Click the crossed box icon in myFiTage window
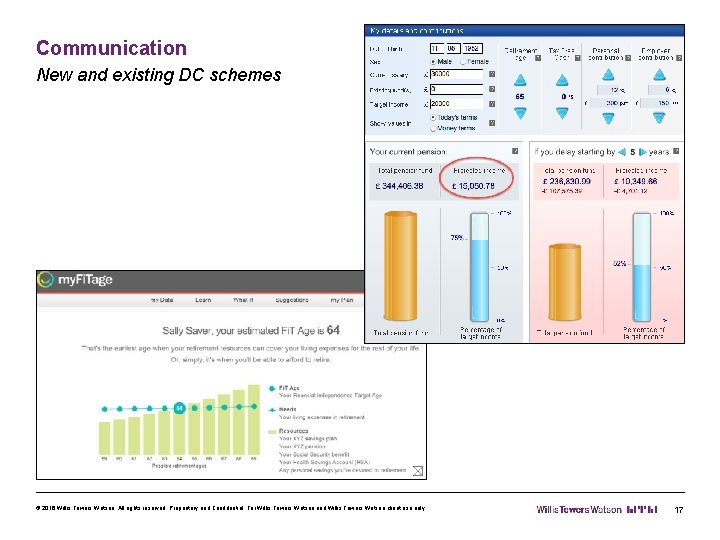This screenshot has height=540, width=720. tap(417, 471)
